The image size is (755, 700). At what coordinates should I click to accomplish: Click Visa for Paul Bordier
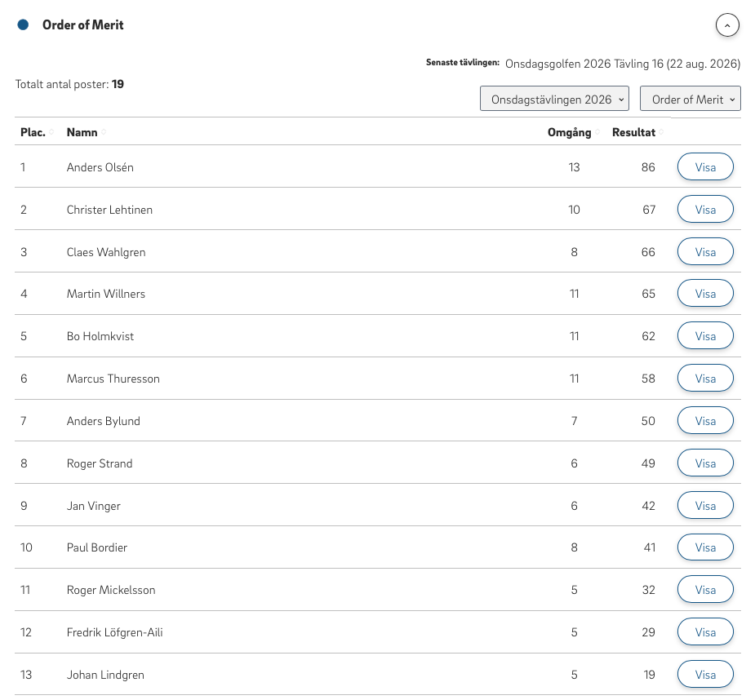click(x=705, y=547)
